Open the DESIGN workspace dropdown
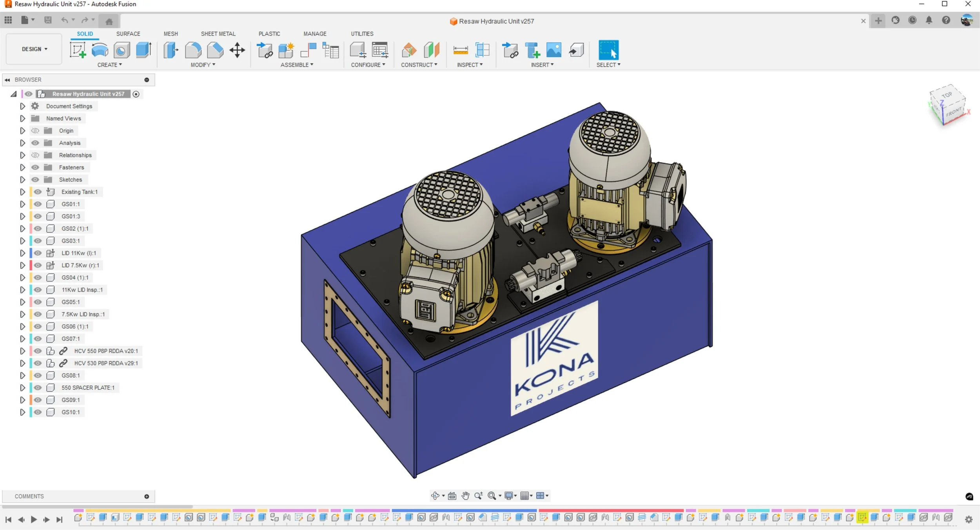 (34, 49)
